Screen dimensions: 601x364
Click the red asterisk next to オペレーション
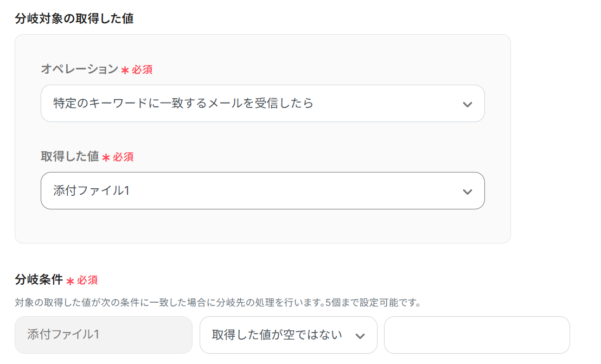(125, 70)
